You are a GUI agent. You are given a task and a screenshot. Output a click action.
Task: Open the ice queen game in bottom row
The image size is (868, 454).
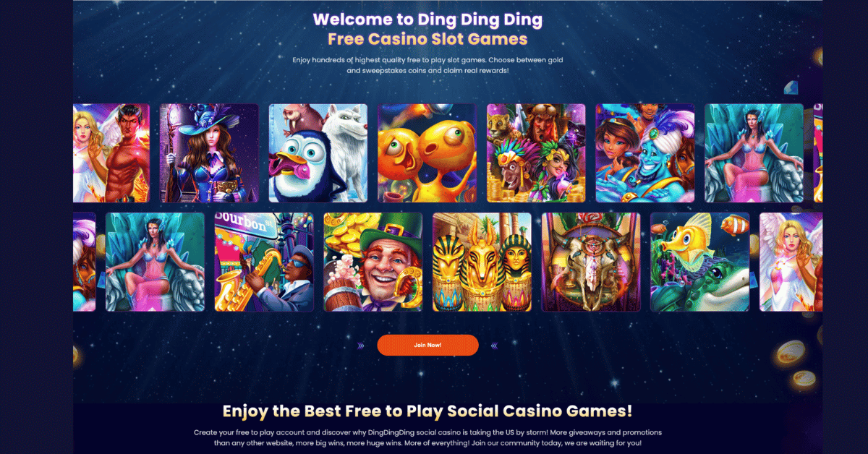point(155,262)
